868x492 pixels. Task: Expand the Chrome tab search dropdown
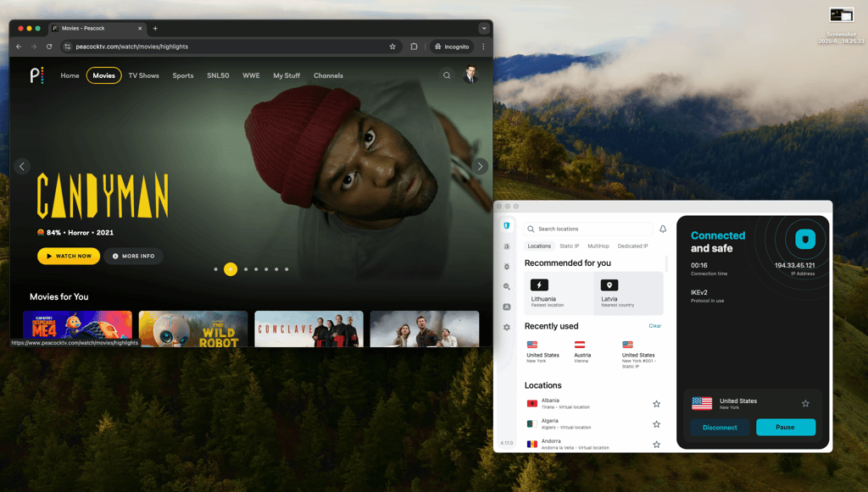click(x=484, y=28)
